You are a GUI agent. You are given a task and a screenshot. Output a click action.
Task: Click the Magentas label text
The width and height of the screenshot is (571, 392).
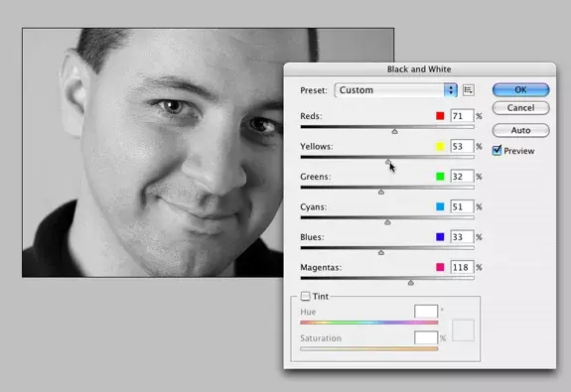pos(321,268)
